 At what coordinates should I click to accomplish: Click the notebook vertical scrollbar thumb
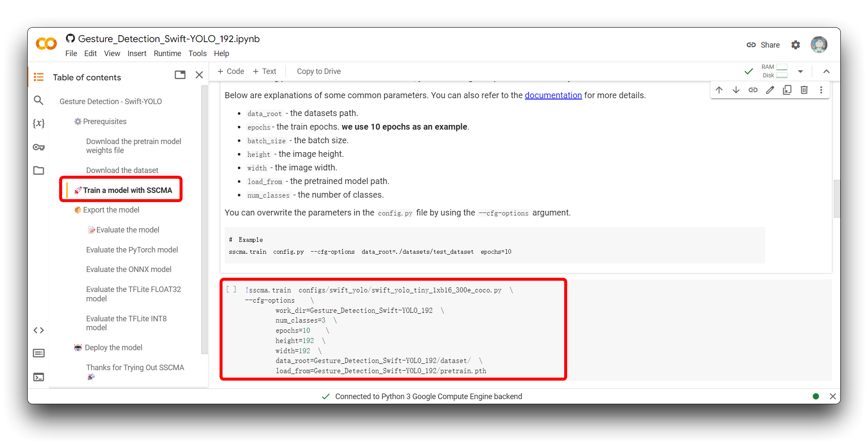click(837, 198)
